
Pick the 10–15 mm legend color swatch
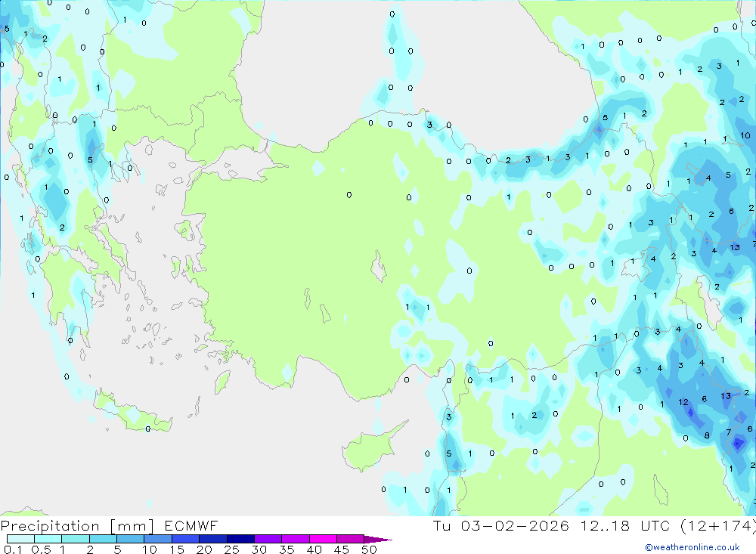[158, 539]
